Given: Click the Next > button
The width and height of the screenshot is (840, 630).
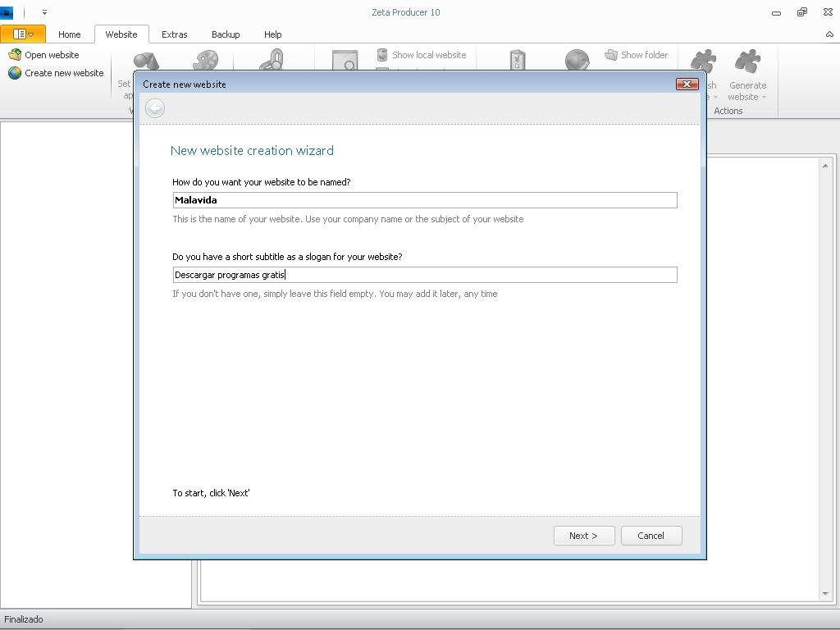Looking at the screenshot, I should (x=584, y=536).
